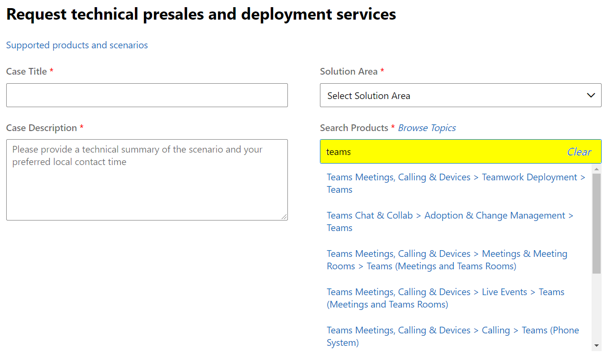Click inside the Search Products box containing 'teams'
Image resolution: width=615 pixels, height=364 pixels.
pyautogui.click(x=440, y=152)
